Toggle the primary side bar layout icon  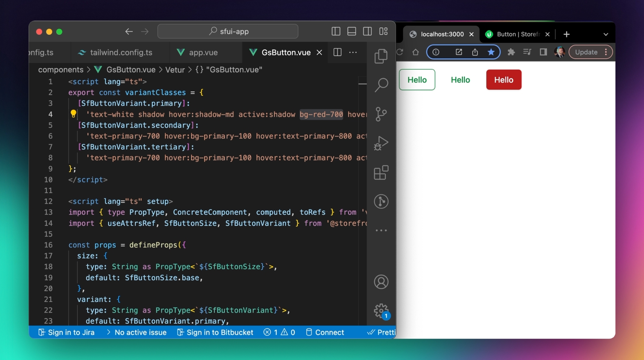(x=336, y=31)
